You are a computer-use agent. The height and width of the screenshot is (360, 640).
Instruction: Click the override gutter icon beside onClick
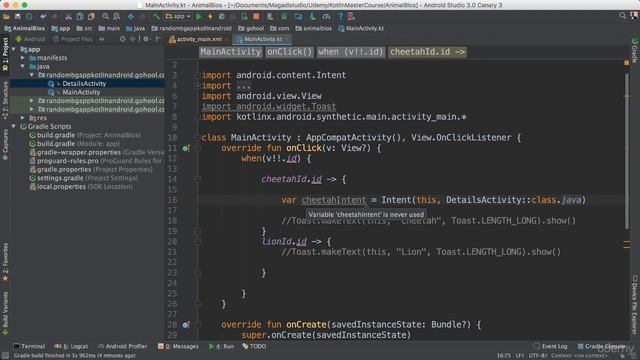pos(186,148)
